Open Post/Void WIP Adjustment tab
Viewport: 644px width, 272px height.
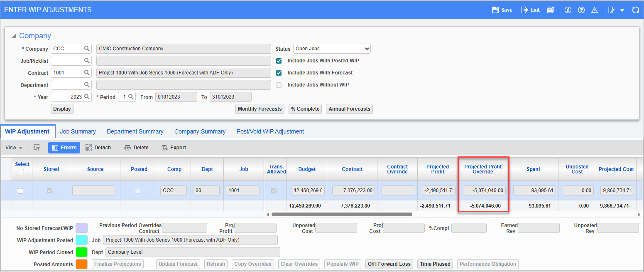pyautogui.click(x=270, y=131)
